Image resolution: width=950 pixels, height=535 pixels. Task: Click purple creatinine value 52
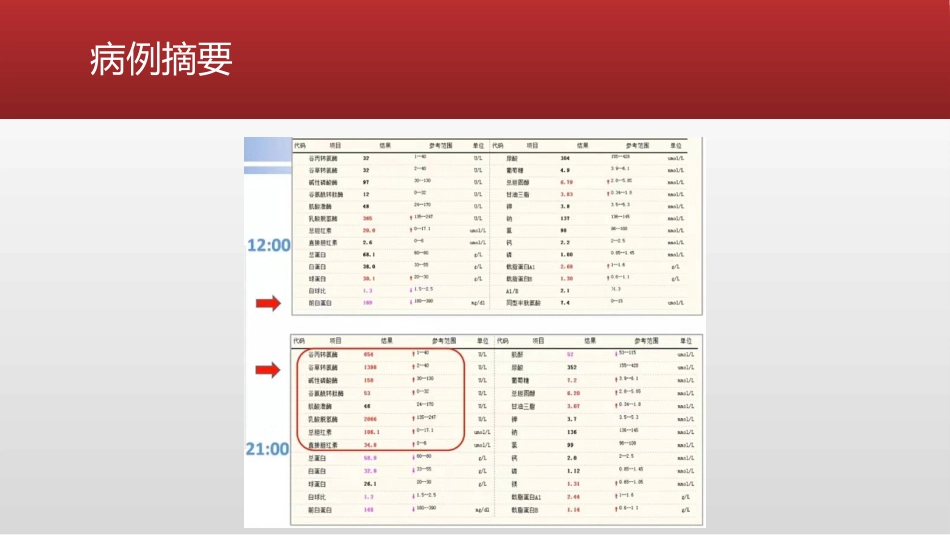tap(570, 354)
